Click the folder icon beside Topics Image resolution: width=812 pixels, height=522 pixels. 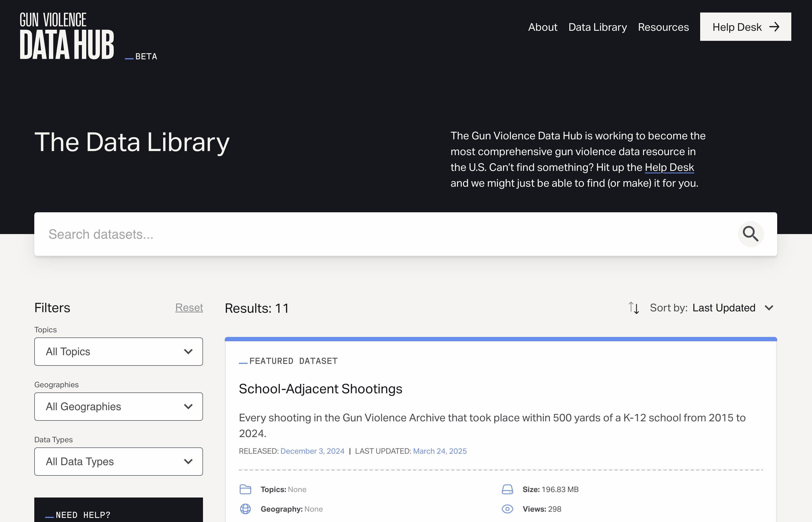[245, 489]
